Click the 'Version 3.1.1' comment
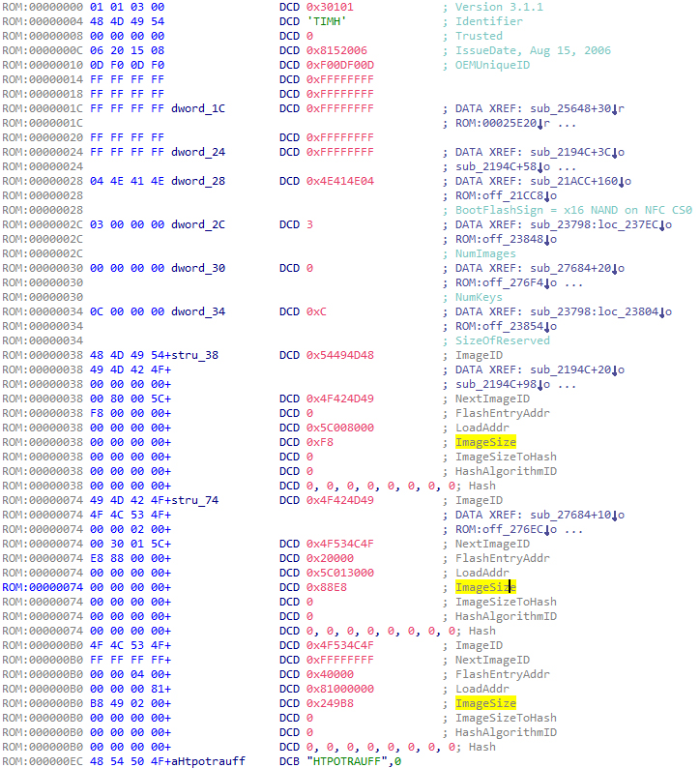Image resolution: width=700 pixels, height=768 pixels. coord(499,7)
